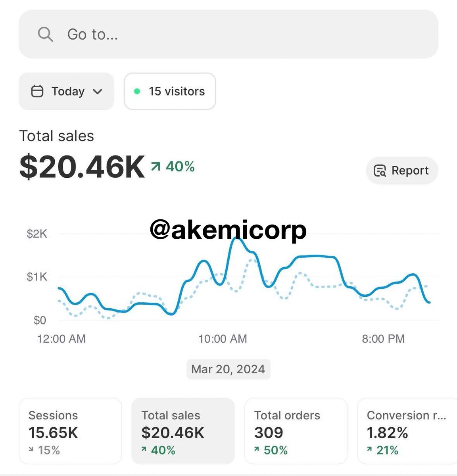The image size is (457, 476).
Task: Select the Conversion rate metric card
Action: [x=407, y=431]
